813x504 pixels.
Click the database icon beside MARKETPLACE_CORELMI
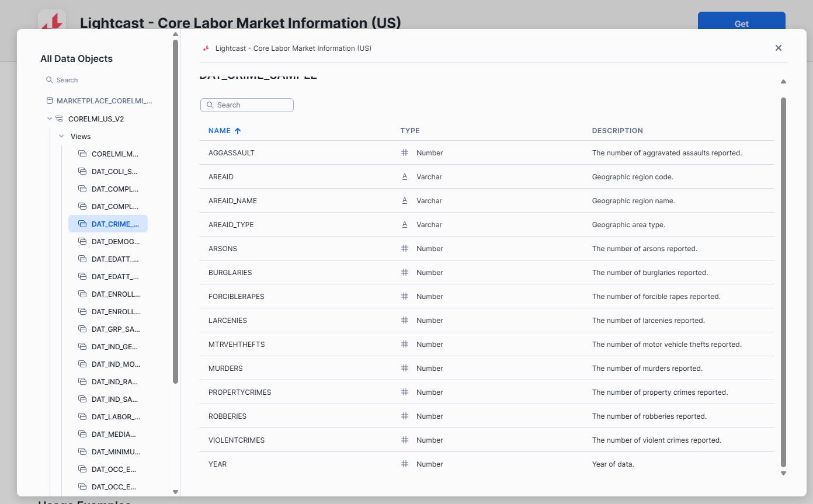pyautogui.click(x=50, y=100)
